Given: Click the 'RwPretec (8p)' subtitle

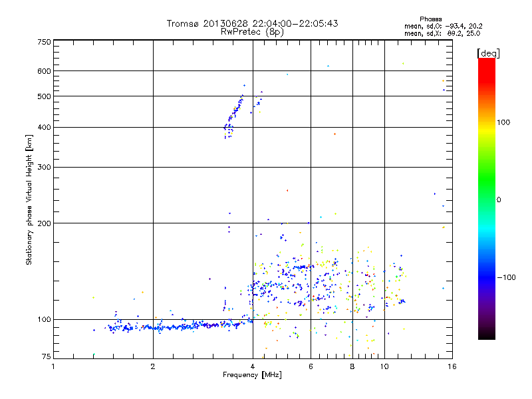Looking at the screenshot, I should (x=252, y=32).
